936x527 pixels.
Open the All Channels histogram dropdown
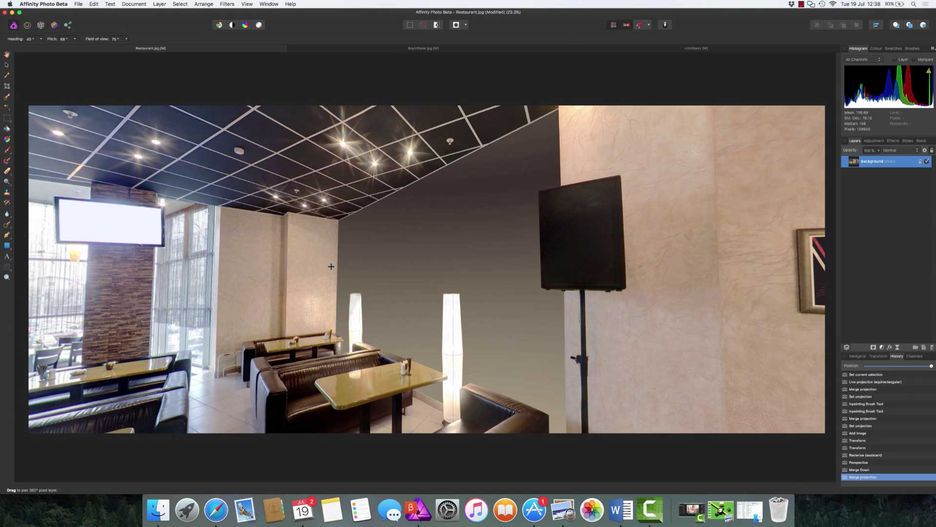tap(862, 60)
